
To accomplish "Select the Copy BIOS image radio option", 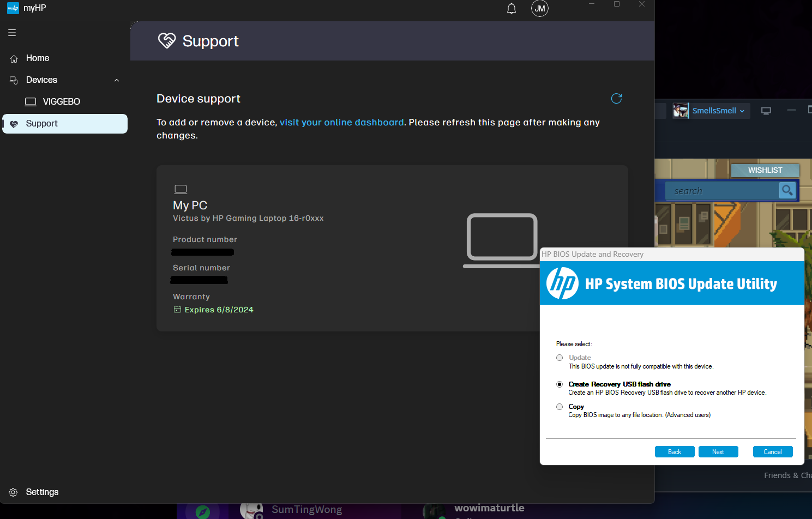I will click(x=560, y=407).
